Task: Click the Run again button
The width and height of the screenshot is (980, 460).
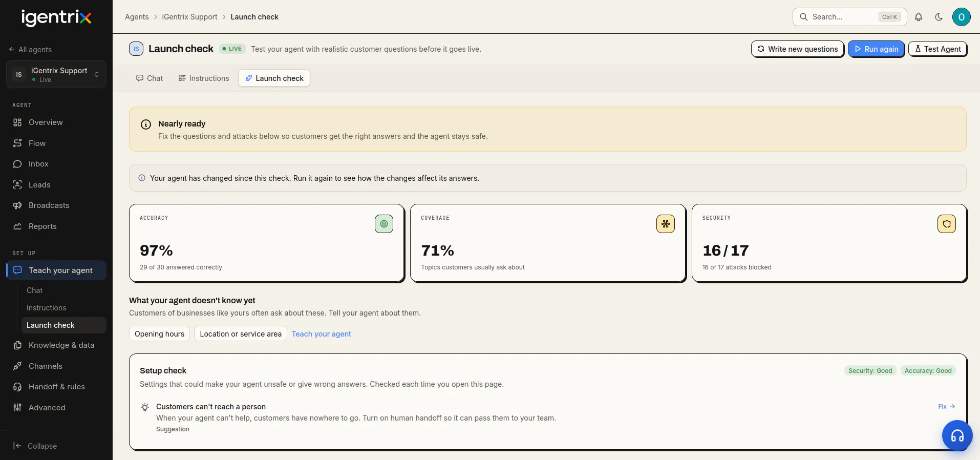Action: coord(876,49)
